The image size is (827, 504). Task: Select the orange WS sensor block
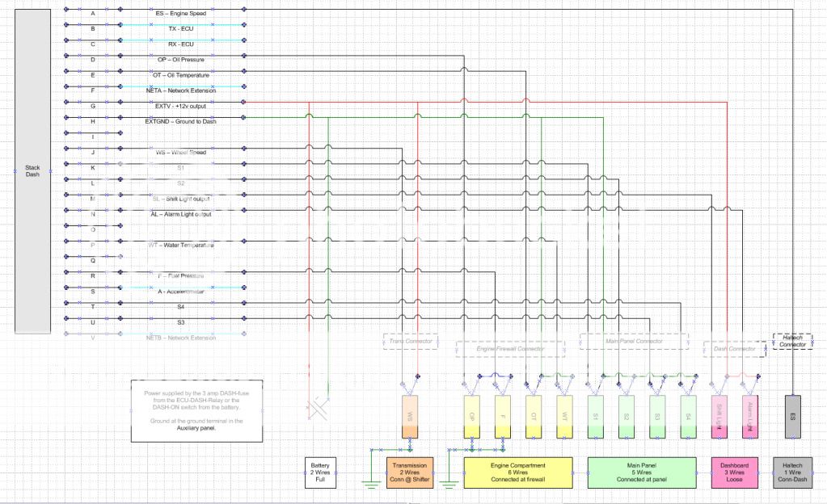[410, 417]
